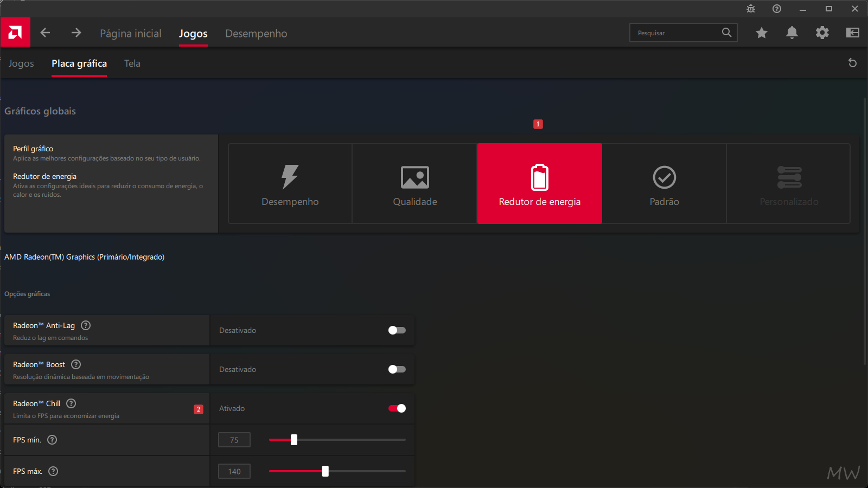Go back with the left arrow
Image resolution: width=868 pixels, height=488 pixels.
pos(46,33)
